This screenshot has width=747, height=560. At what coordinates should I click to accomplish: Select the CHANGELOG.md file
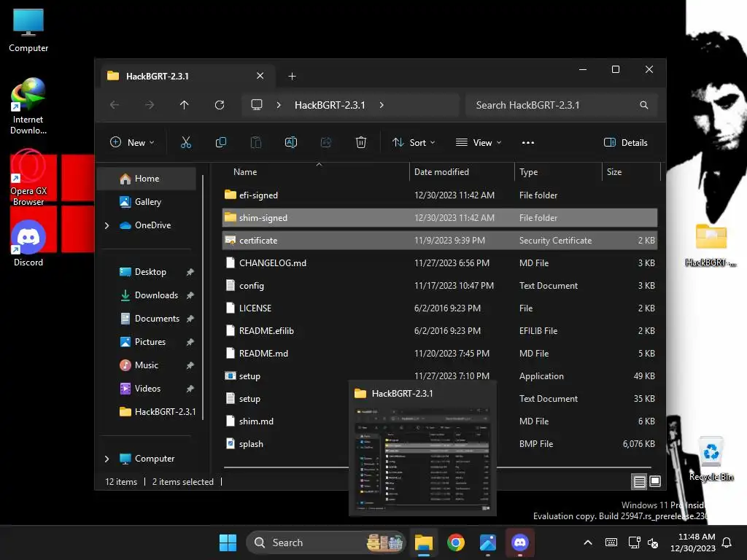440,262
